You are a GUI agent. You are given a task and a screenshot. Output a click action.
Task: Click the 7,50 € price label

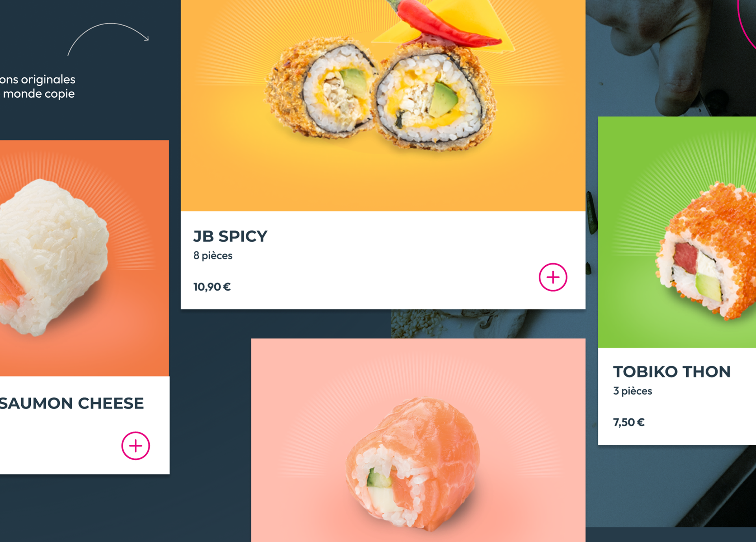click(x=629, y=422)
